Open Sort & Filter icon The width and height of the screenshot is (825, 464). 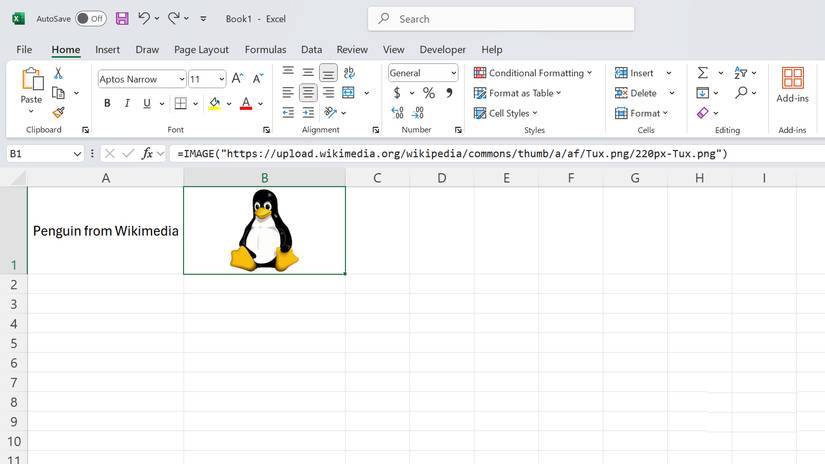pyautogui.click(x=741, y=73)
